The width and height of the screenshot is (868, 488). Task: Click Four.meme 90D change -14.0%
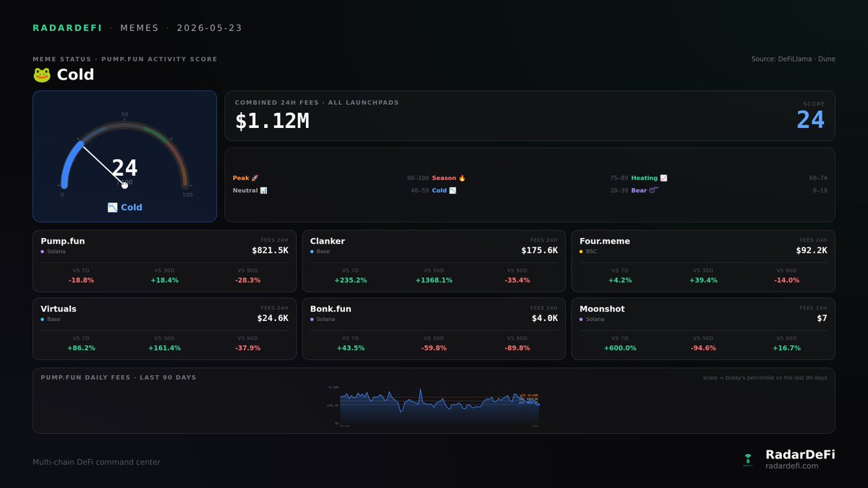(x=786, y=281)
